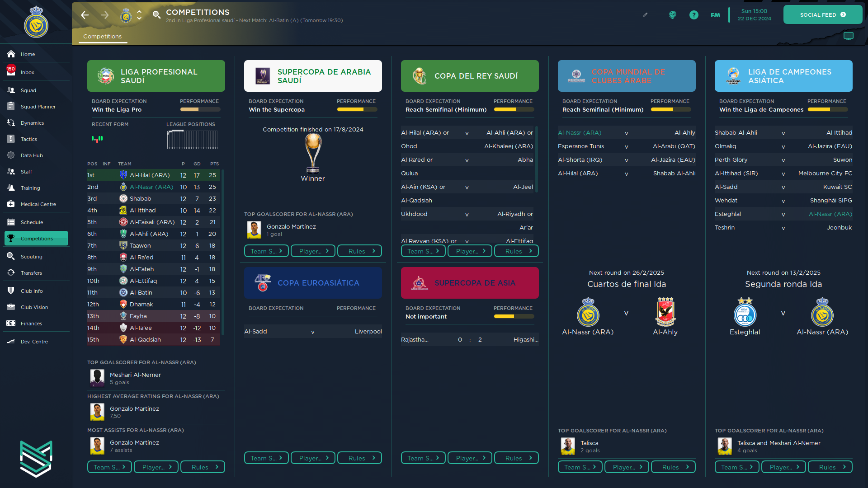Click Supercopa de Asia performance bar

[514, 316]
